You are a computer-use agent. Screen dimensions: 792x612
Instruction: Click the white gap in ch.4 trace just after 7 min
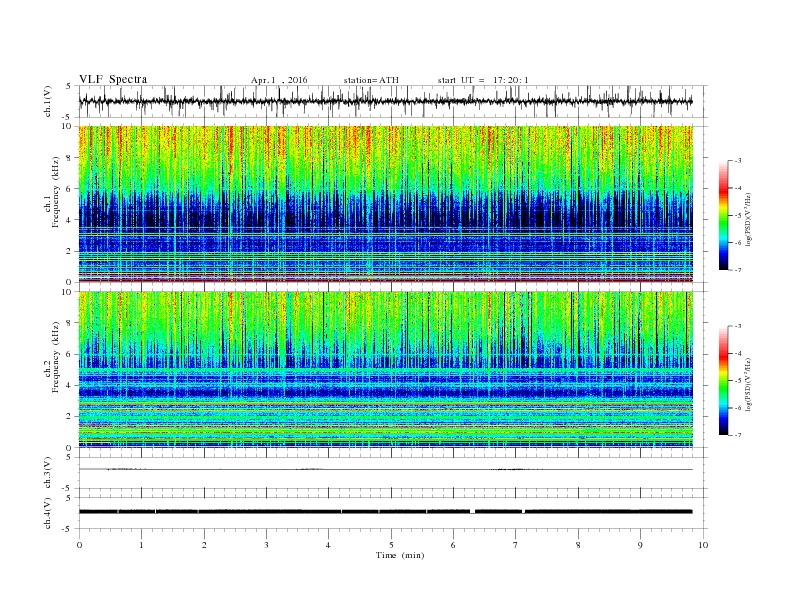(x=523, y=512)
